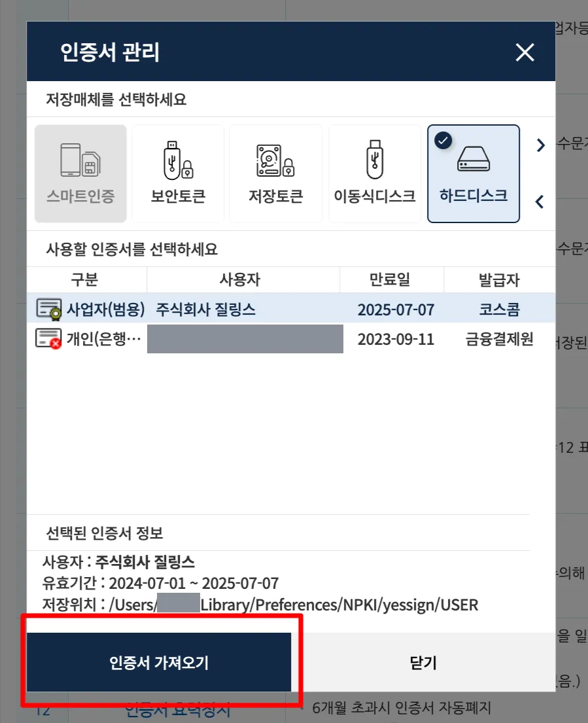Select the 하드디스크 storage medium

tap(474, 173)
